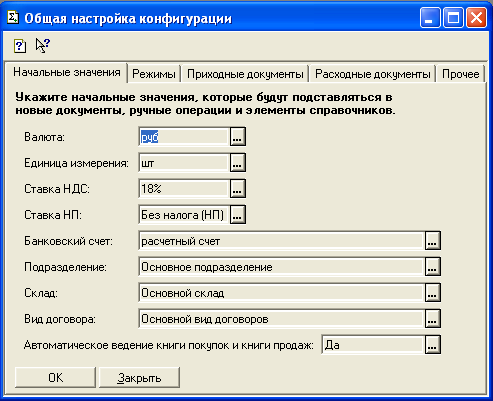Open the Прочее tab
The height and width of the screenshot is (401, 493).
(460, 74)
